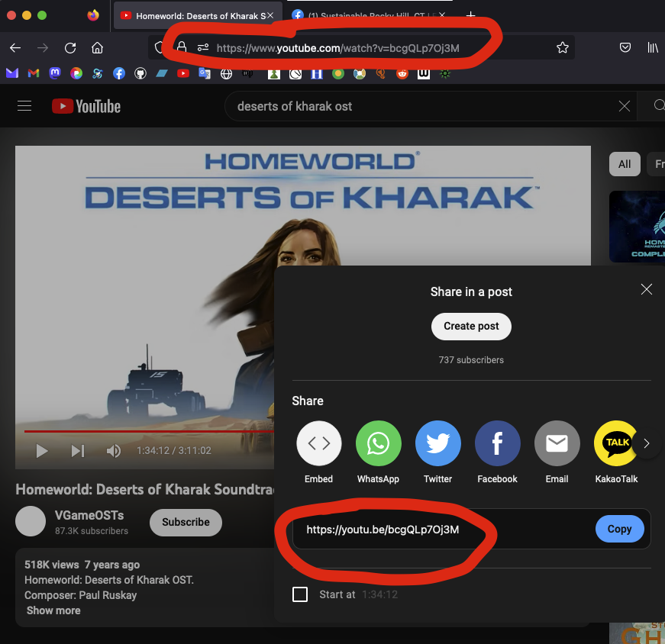Go back to the previous page
This screenshot has height=644, width=665.
(15, 48)
